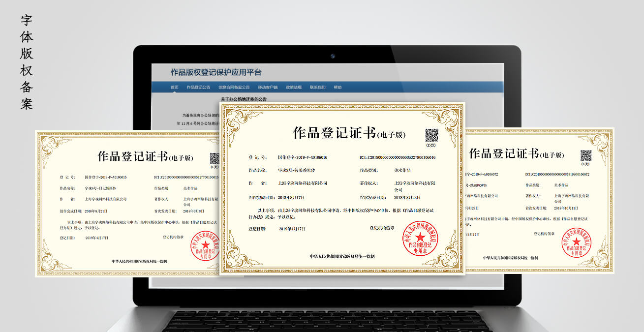Click the QR code on center certificate
This screenshot has width=644, height=332.
431,135
